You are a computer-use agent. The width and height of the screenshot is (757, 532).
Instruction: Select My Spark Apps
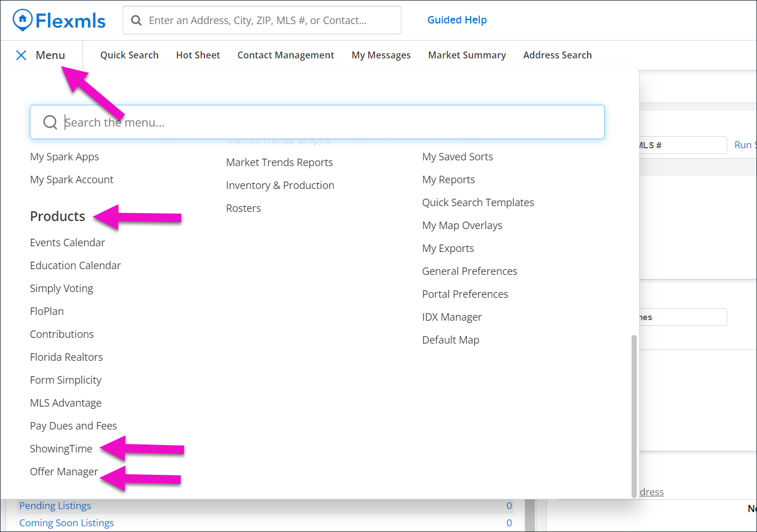pos(64,157)
